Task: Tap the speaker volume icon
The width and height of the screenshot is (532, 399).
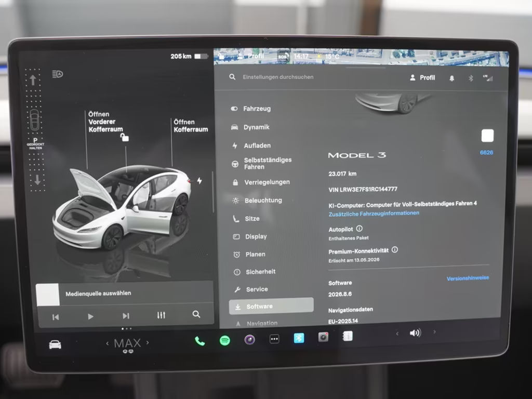Action: pyautogui.click(x=415, y=333)
